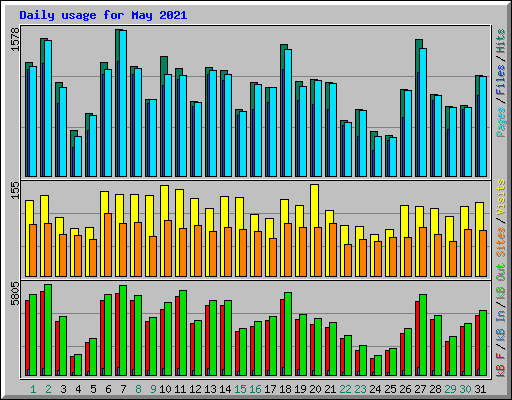Click the orange Sites bar for day 6
This screenshot has height=400, width=512.
point(108,245)
